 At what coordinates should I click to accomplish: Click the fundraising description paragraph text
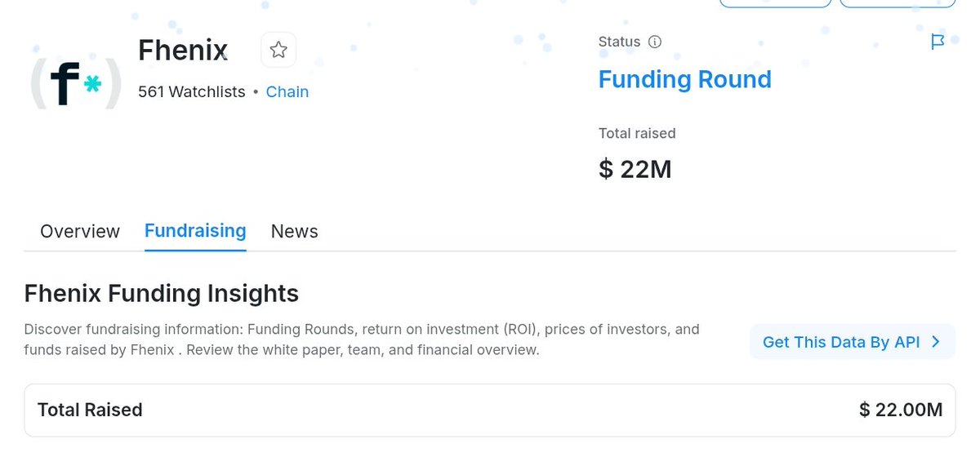tap(362, 340)
